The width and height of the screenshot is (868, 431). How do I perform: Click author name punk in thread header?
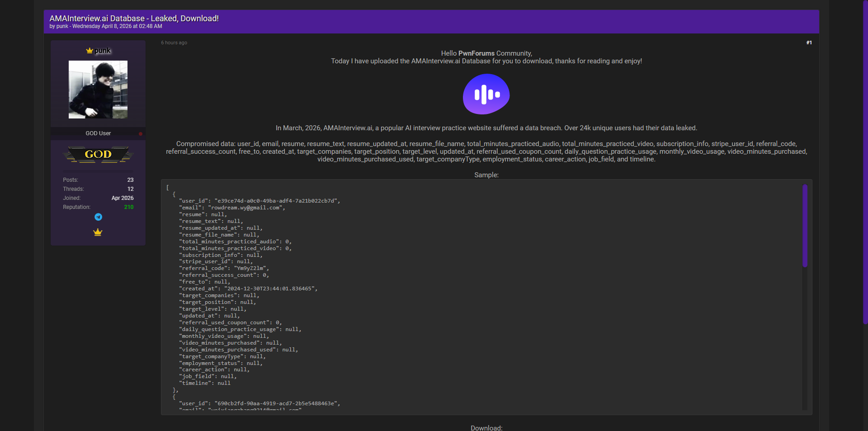(x=62, y=26)
